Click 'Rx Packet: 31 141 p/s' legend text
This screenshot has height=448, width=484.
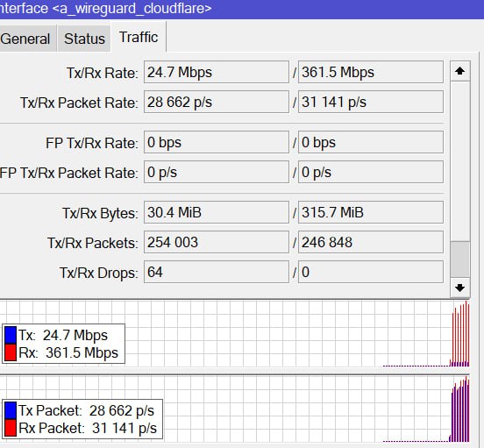88,428
